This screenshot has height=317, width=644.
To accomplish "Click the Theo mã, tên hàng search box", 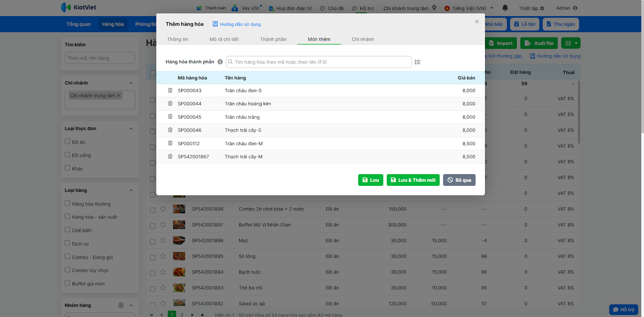I will [100, 58].
